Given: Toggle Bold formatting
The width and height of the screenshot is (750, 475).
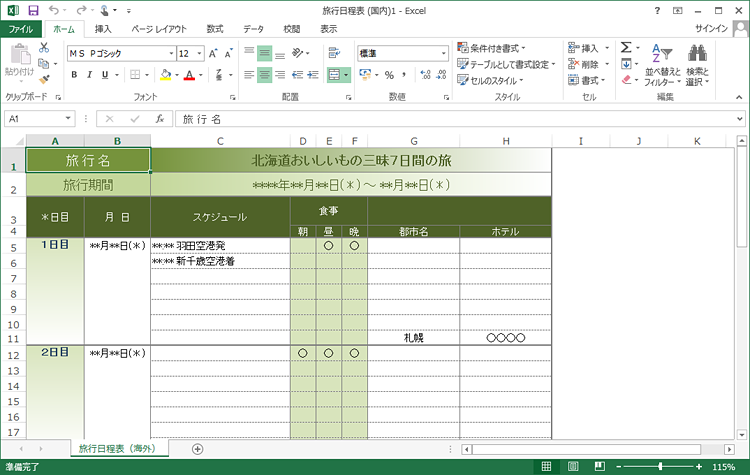Looking at the screenshot, I should 74,75.
